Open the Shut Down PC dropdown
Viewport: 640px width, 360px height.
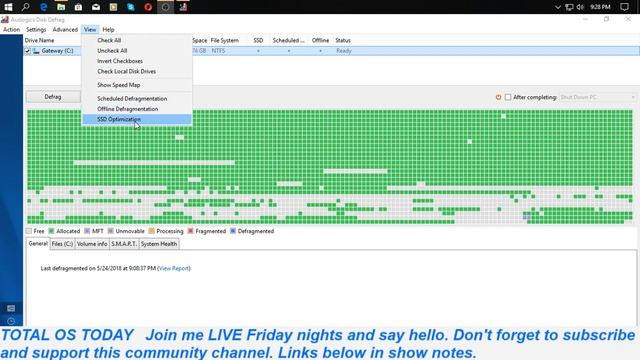[x=598, y=97]
